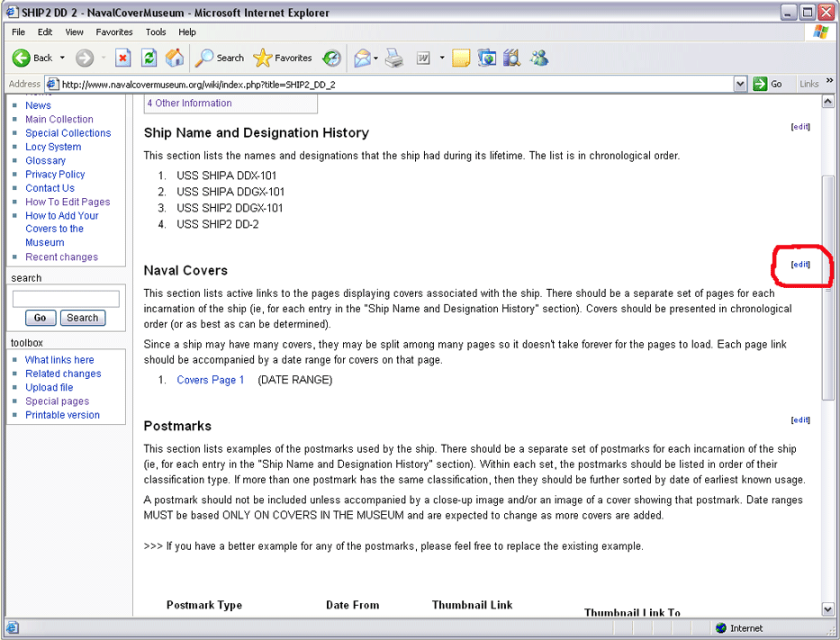The image size is (840, 640).
Task: Open the address bar URL dropdown
Action: pyautogui.click(x=740, y=84)
